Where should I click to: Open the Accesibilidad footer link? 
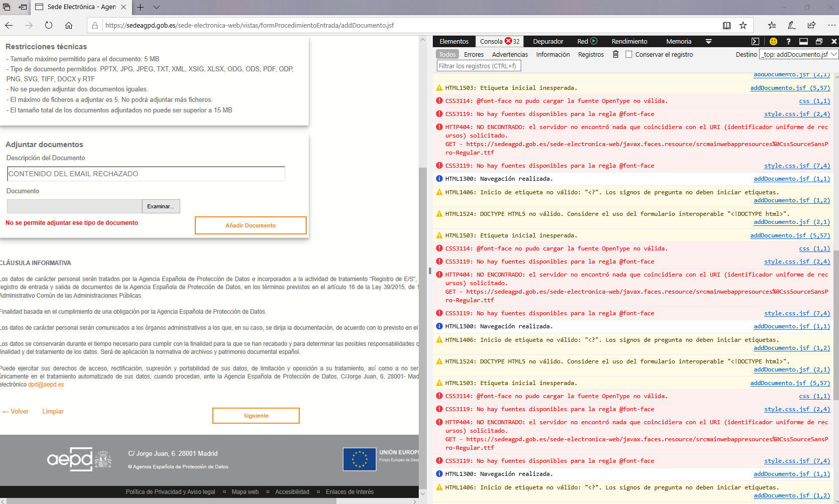[x=292, y=492]
